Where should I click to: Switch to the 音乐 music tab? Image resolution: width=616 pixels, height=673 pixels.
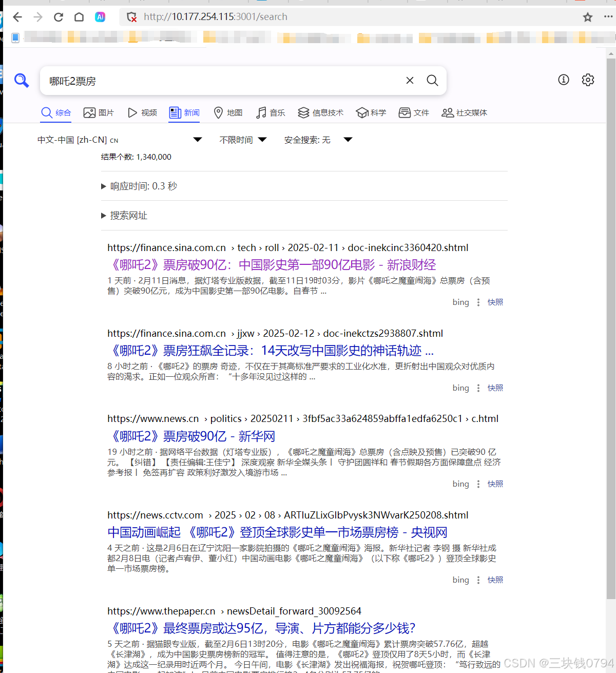(x=271, y=113)
